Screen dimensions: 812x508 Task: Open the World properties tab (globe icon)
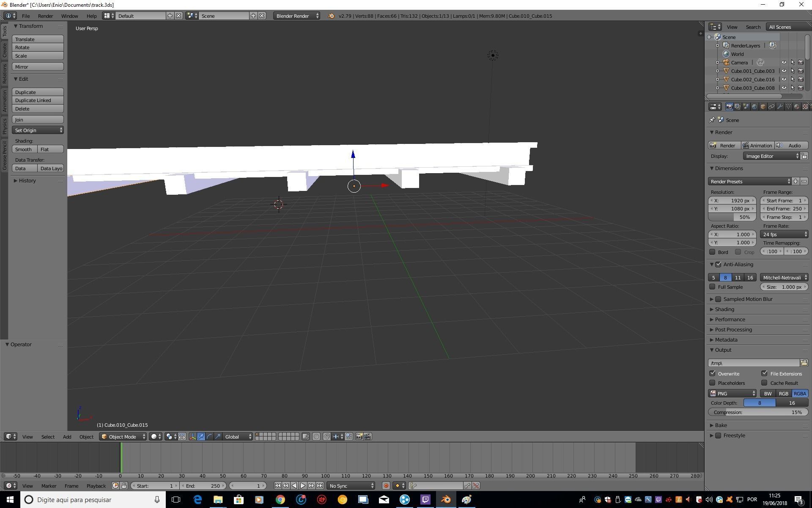click(754, 107)
